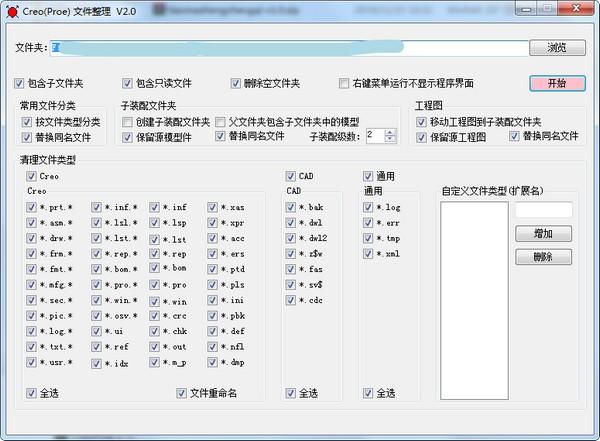
Task: Click custom extension text input box
Action: point(544,210)
